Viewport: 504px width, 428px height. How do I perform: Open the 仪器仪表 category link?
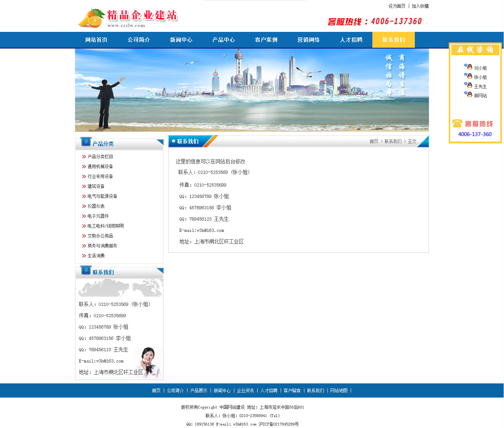[x=96, y=206]
